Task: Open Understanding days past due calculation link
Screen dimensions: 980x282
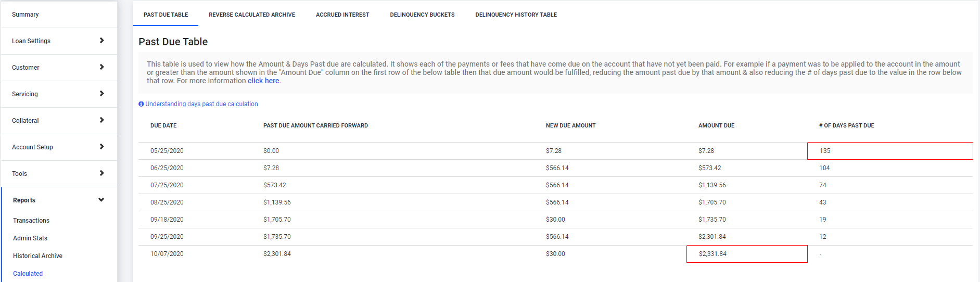Action: [x=201, y=104]
